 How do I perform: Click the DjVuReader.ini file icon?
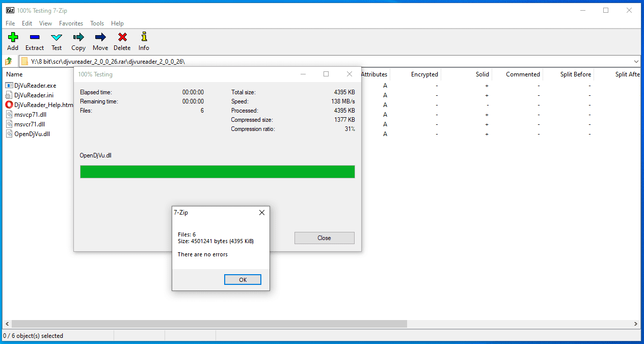point(9,95)
